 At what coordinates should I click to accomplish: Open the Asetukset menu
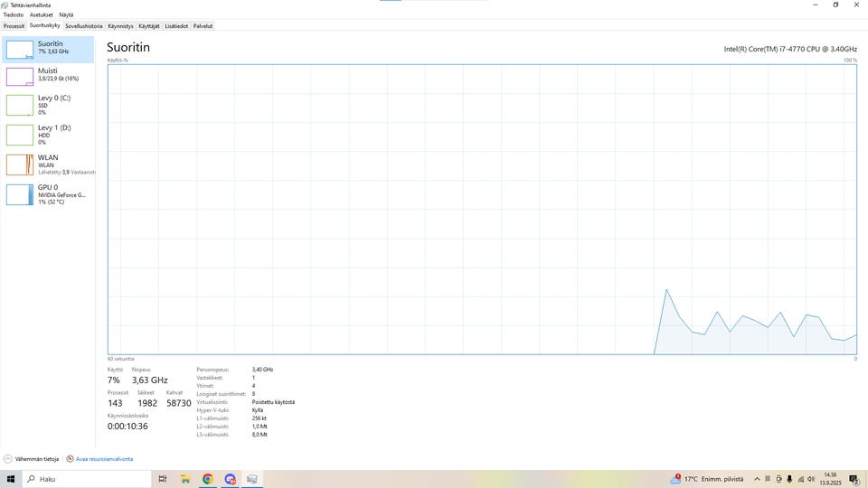[x=41, y=15]
